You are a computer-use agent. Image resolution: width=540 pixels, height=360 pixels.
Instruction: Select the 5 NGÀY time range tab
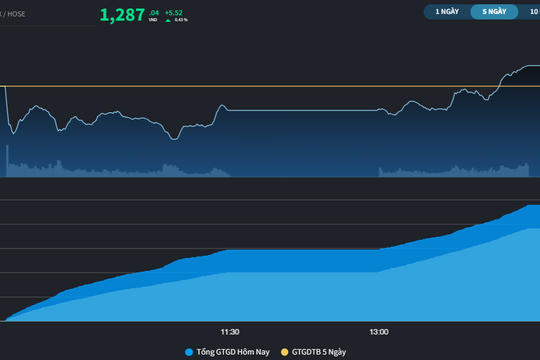point(494,12)
